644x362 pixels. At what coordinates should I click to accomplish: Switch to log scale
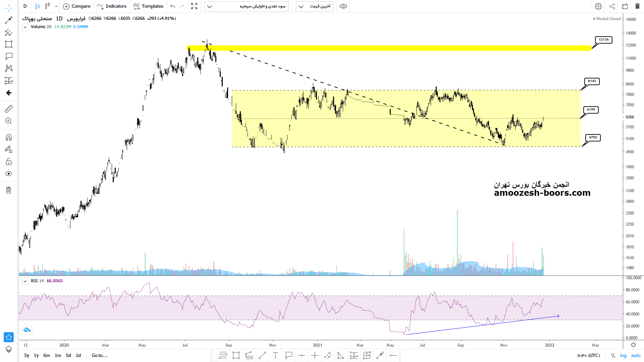[623, 355]
